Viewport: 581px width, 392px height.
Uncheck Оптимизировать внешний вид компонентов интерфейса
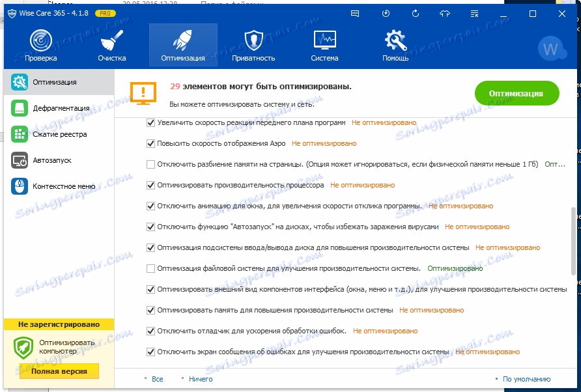coord(150,289)
